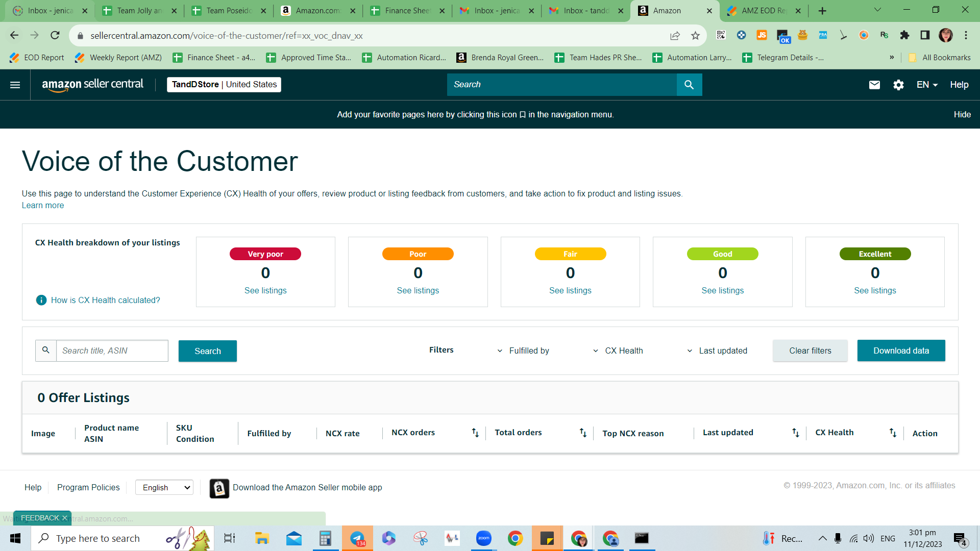Image resolution: width=980 pixels, height=551 pixels.
Task: Open the EN language dropdown
Action: pos(927,85)
